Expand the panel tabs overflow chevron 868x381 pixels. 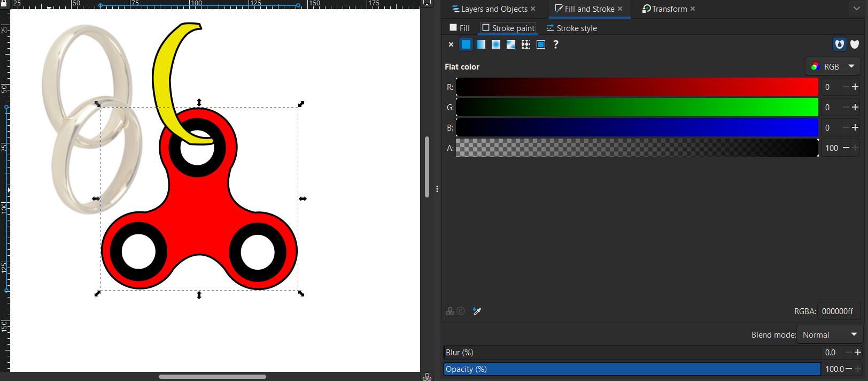coord(856,9)
